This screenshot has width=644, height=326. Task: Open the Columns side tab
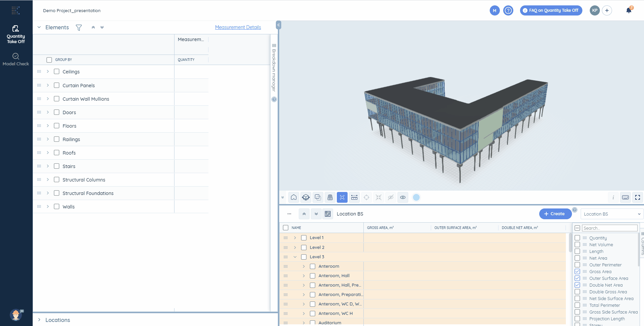pyautogui.click(x=643, y=243)
